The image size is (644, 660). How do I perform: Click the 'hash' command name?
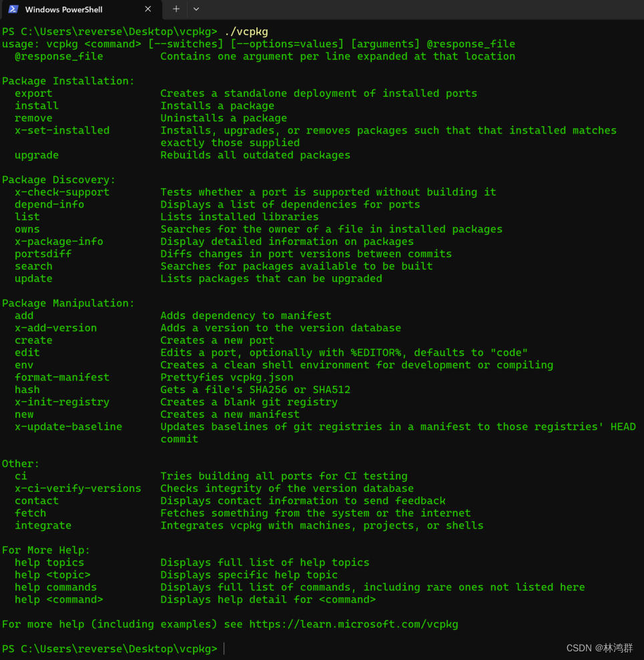pyautogui.click(x=27, y=390)
